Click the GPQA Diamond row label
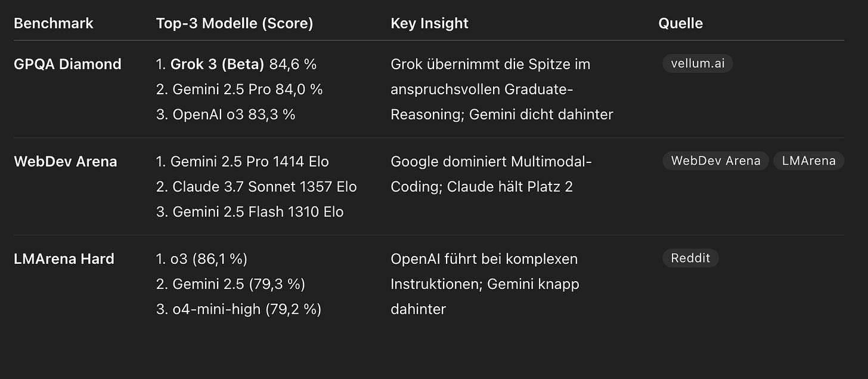Viewport: 868px width, 379px height. [x=67, y=64]
